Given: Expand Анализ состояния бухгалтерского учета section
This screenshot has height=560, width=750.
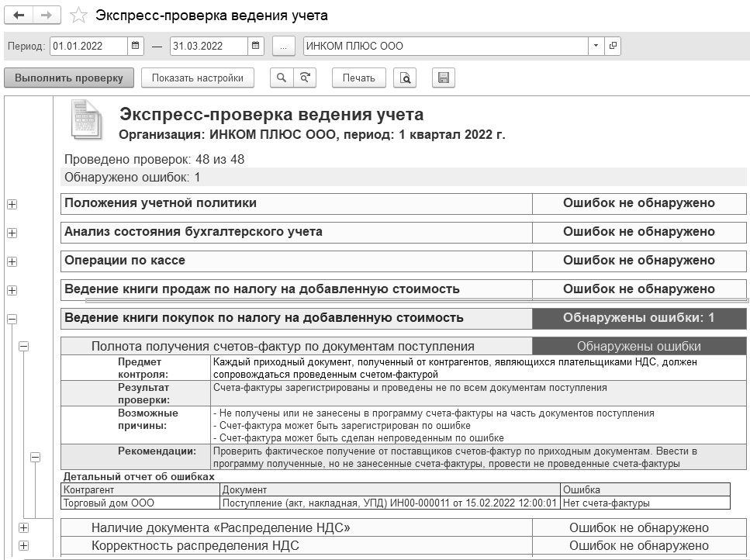Looking at the screenshot, I should tap(12, 233).
